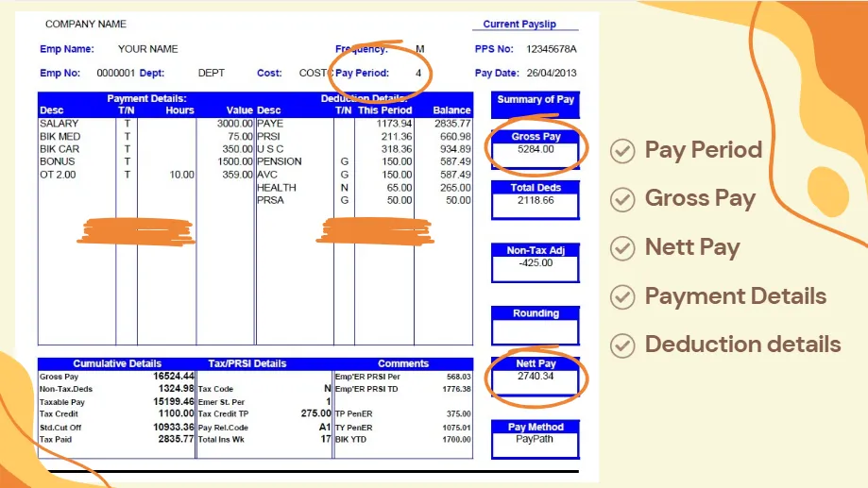The width and height of the screenshot is (868, 488).
Task: Select the Non-Tax Adj -425.00 box
Action: pyautogui.click(x=536, y=262)
